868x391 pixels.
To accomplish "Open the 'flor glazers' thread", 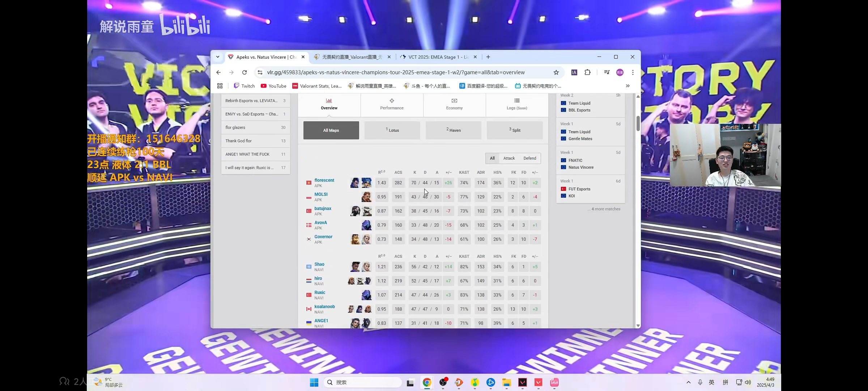I will tap(255, 127).
